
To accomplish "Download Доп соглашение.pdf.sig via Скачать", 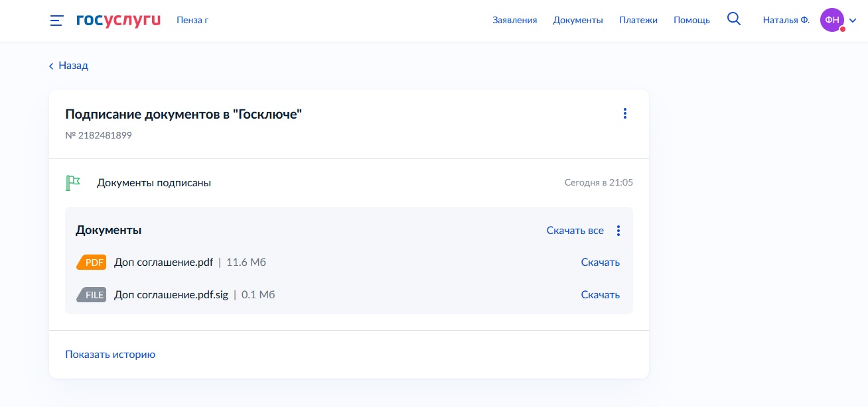I will pyautogui.click(x=601, y=295).
